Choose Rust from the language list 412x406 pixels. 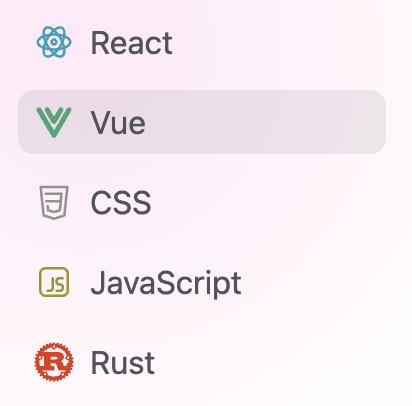coord(202,362)
